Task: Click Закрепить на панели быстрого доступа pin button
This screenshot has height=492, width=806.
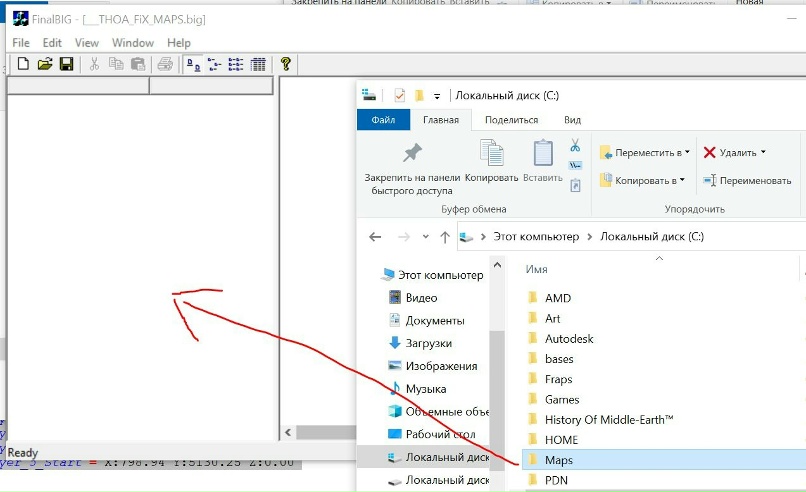Action: pos(412,169)
